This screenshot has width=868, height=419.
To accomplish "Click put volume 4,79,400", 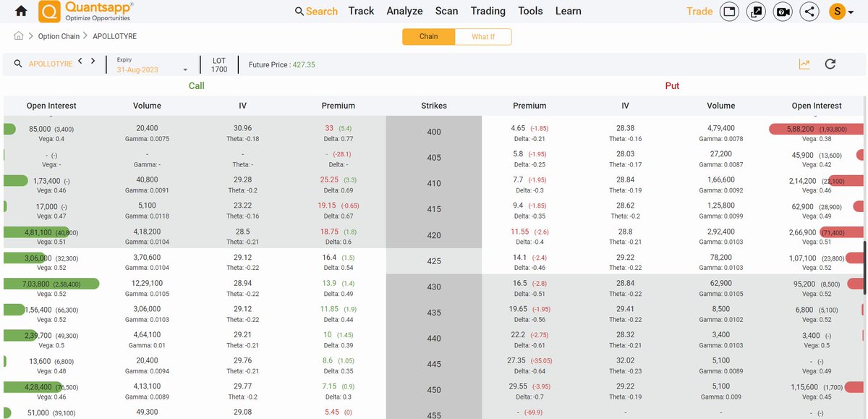I will coord(720,127).
